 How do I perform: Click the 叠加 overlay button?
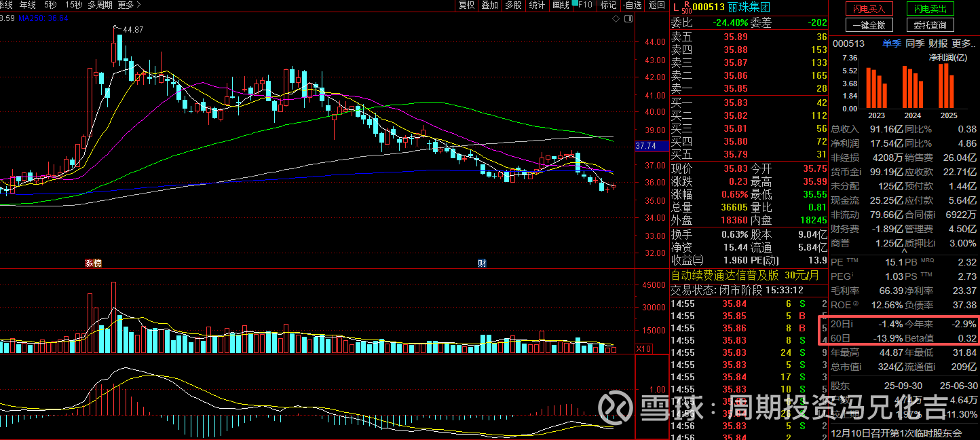click(489, 5)
